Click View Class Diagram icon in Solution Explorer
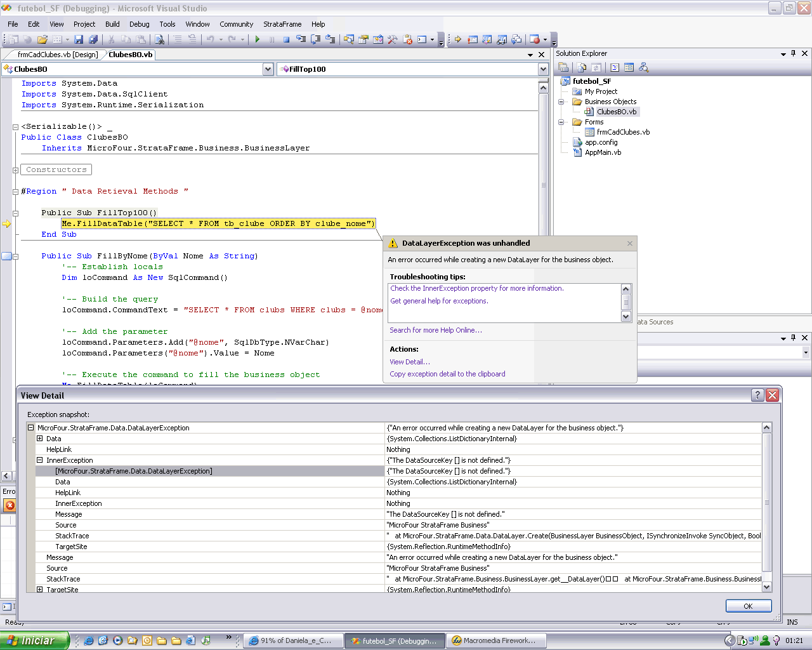Screen dimensions: 812x650 [x=644, y=67]
